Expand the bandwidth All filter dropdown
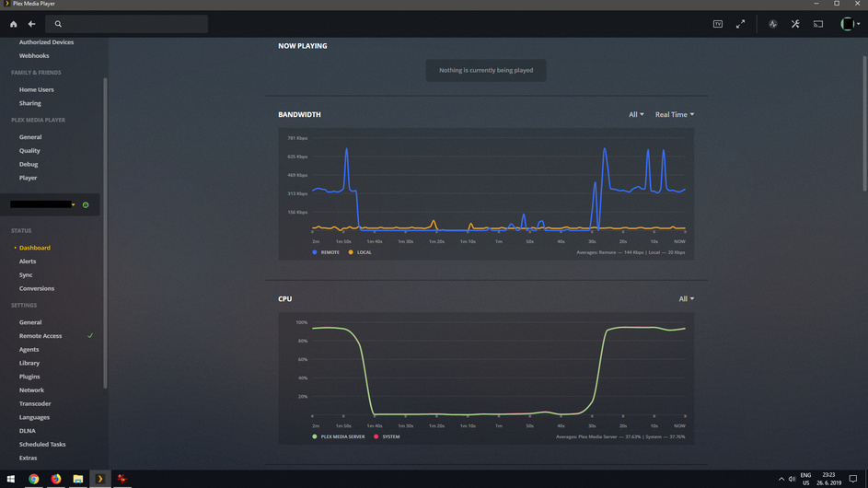Screen dimensions: 868x488 (636, 115)
